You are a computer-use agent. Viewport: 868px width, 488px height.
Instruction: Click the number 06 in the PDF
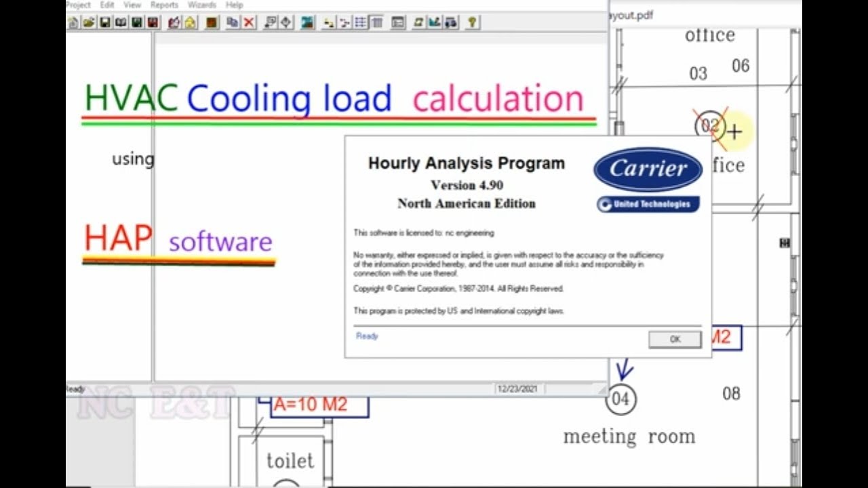(741, 66)
